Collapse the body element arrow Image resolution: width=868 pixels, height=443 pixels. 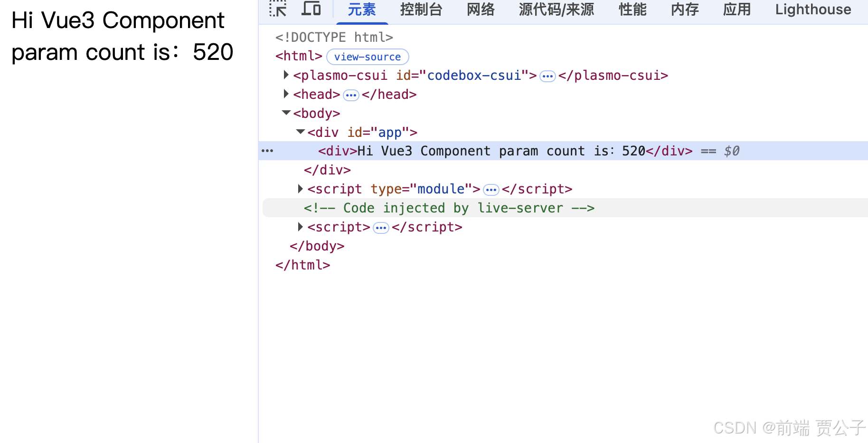(x=286, y=113)
